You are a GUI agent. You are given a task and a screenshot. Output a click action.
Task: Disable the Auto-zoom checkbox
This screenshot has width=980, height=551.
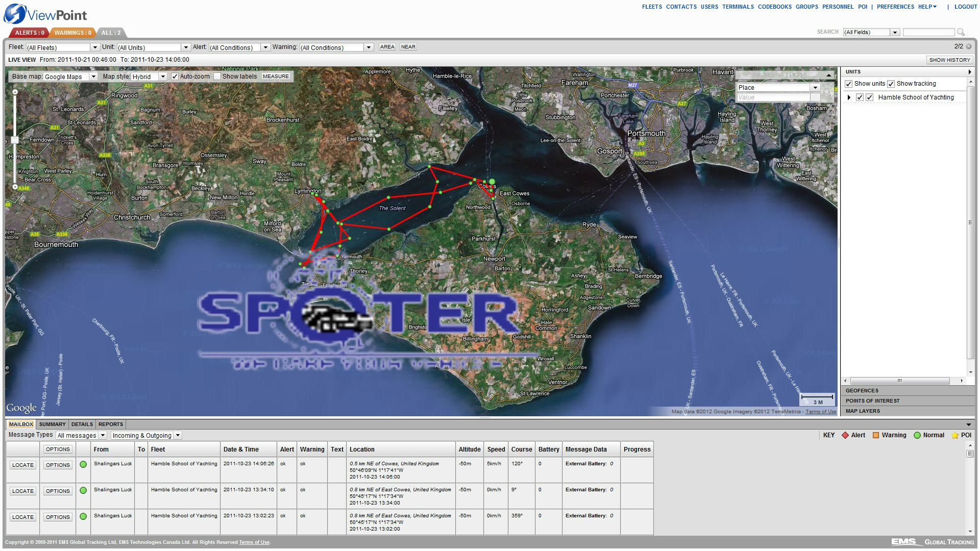(175, 77)
